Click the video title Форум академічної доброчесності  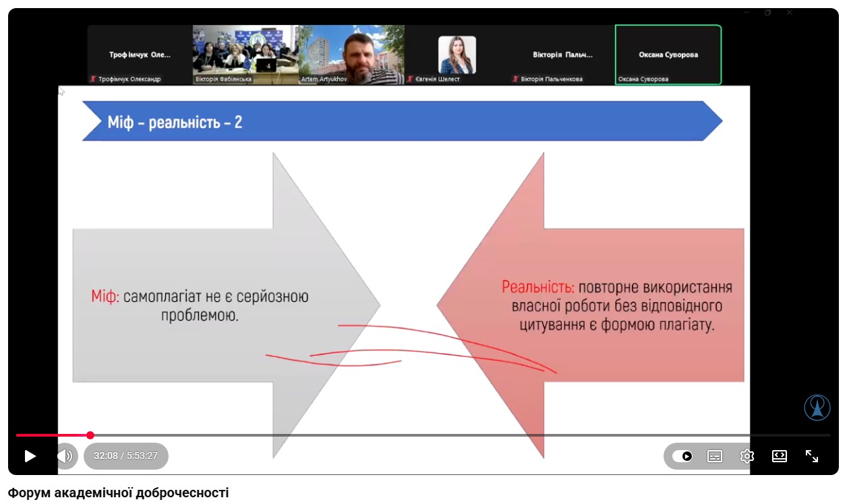[119, 493]
